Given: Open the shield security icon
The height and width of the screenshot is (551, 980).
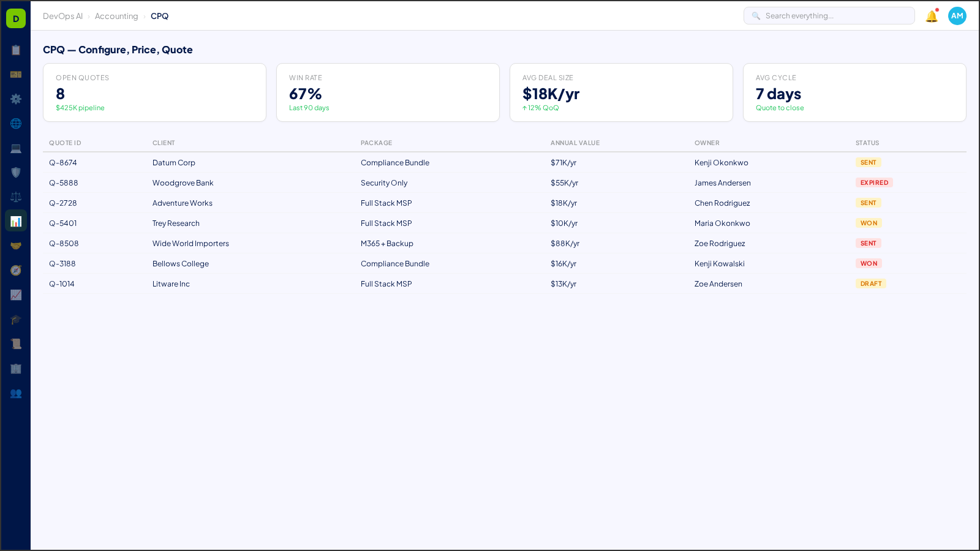Looking at the screenshot, I should pos(16,173).
